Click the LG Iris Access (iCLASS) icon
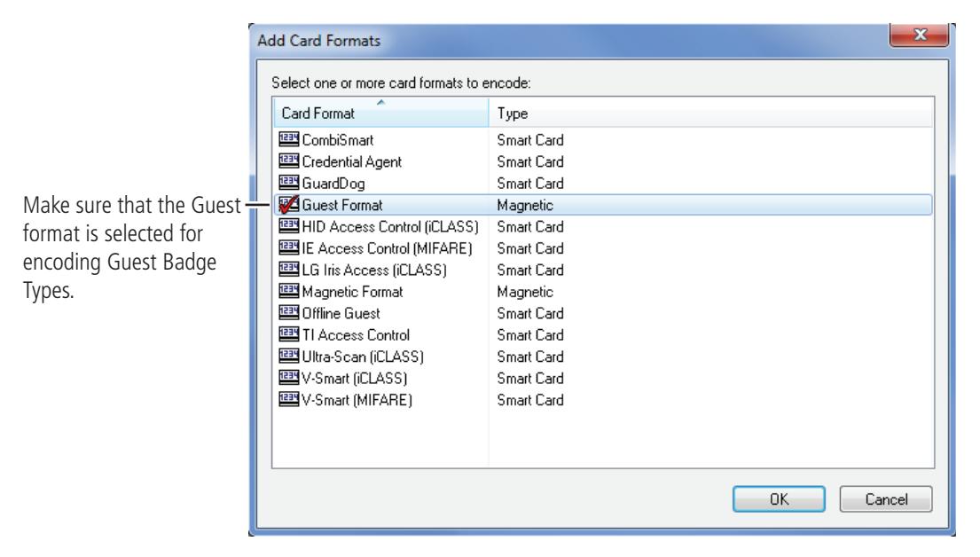980x557 pixels. [x=288, y=270]
